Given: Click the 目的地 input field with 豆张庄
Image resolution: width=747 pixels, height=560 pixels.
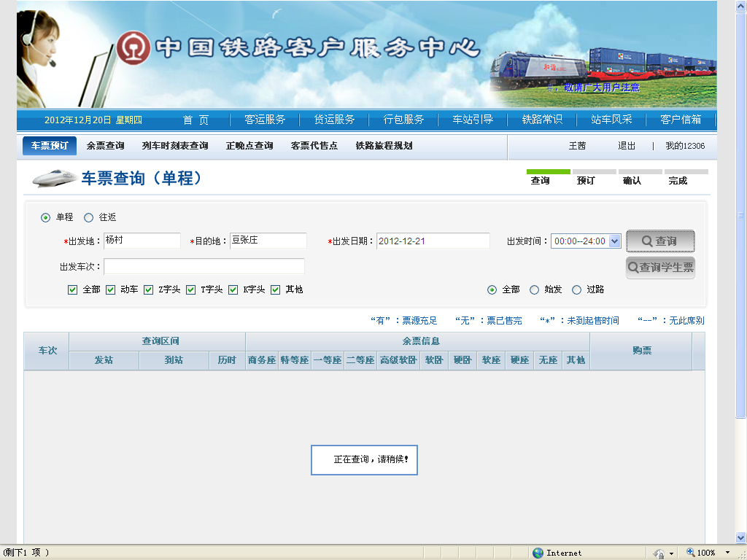Looking at the screenshot, I should tap(268, 241).
